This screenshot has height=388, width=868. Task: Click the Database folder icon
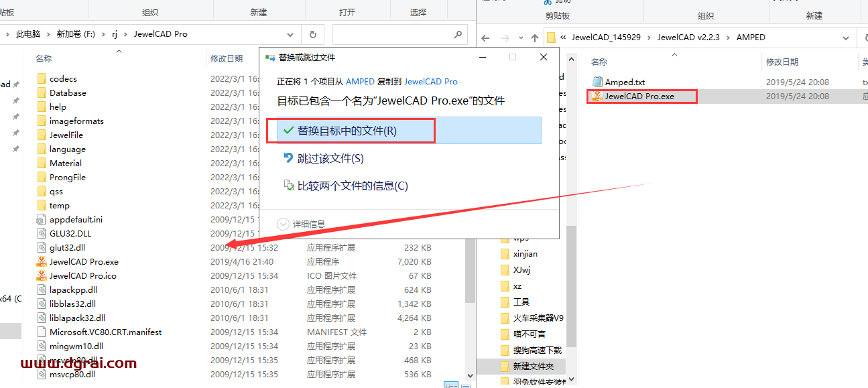pos(42,92)
